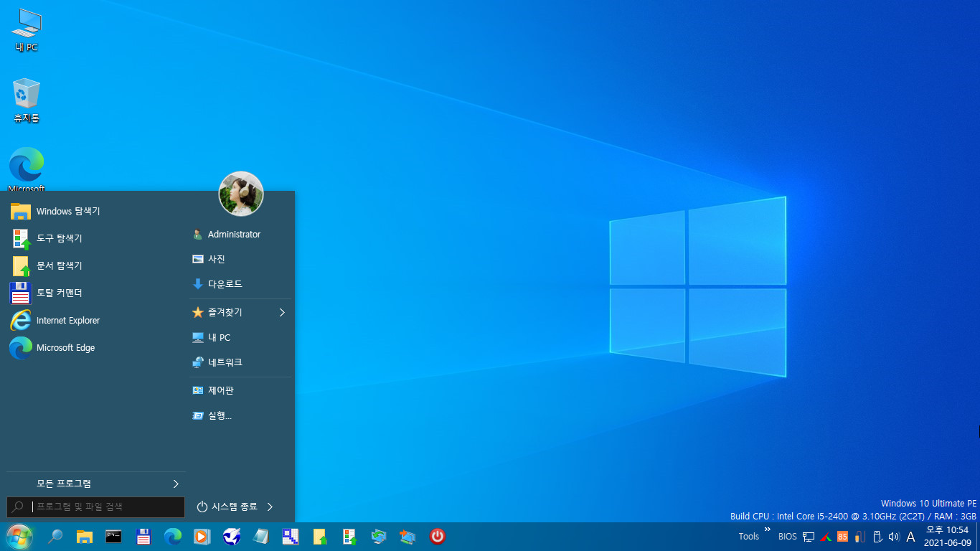Expand the Tools toolbar chevron
980x551 pixels.
point(767,529)
